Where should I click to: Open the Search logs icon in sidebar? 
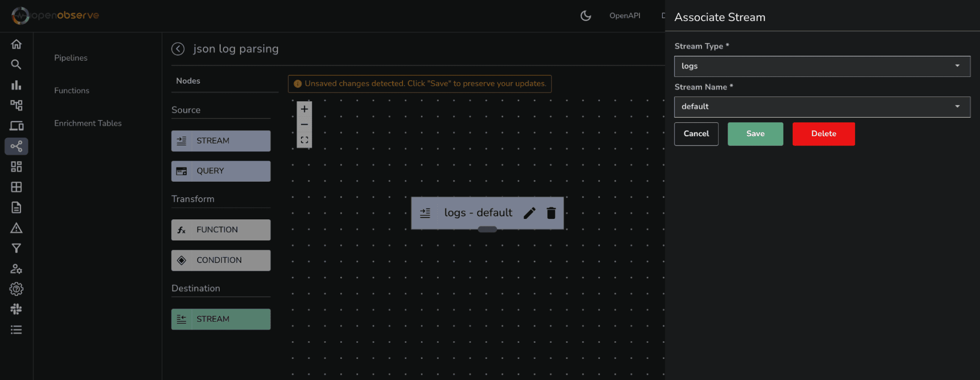click(x=16, y=65)
